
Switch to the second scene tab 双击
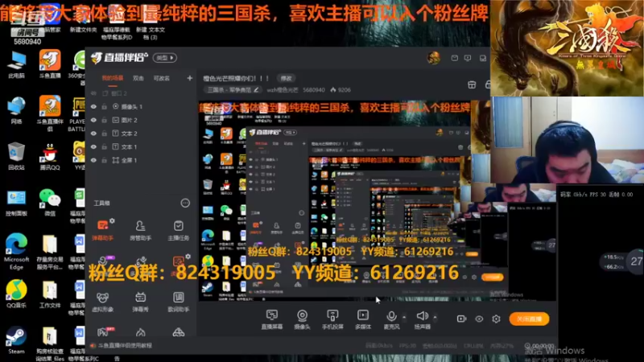138,78
